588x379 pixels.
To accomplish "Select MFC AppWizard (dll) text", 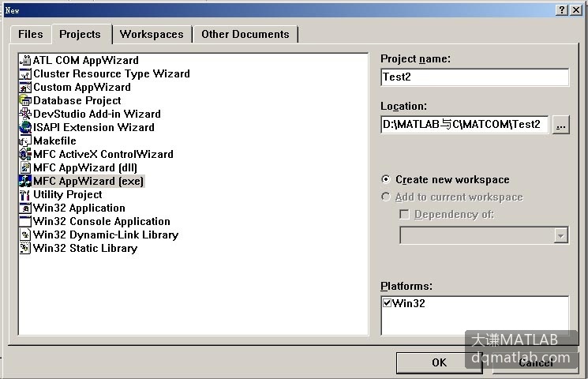I will pos(85,167).
